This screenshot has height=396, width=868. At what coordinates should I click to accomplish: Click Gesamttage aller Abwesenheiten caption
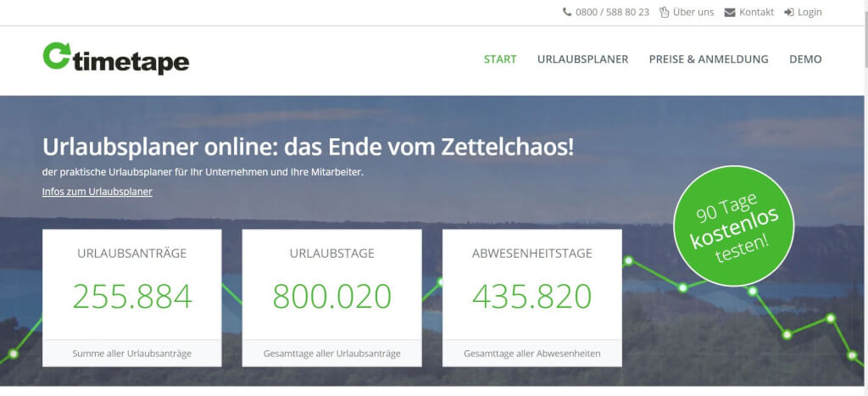532,354
